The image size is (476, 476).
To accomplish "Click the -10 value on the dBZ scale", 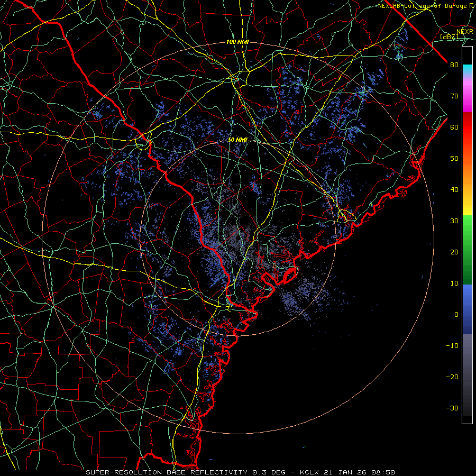I will pyautogui.click(x=452, y=346).
